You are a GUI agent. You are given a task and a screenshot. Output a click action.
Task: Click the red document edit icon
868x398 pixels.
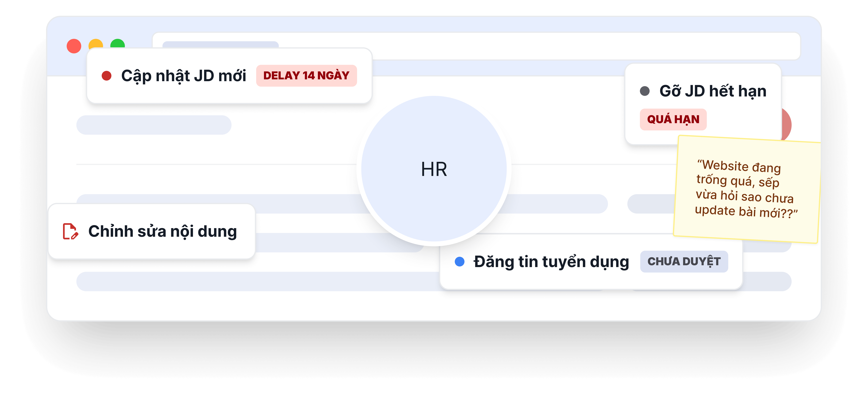[70, 231]
